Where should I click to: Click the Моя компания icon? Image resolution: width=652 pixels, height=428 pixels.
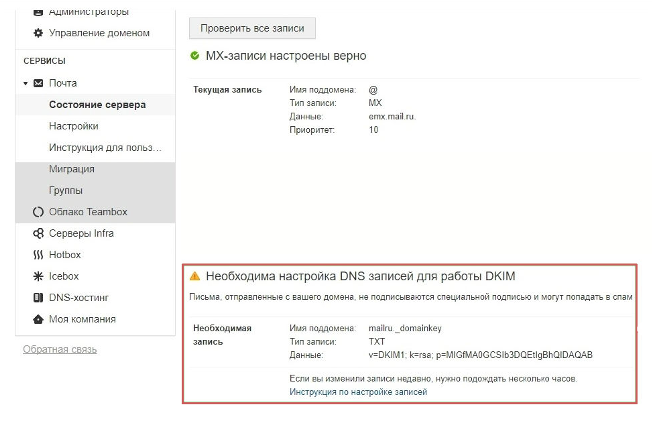point(38,319)
